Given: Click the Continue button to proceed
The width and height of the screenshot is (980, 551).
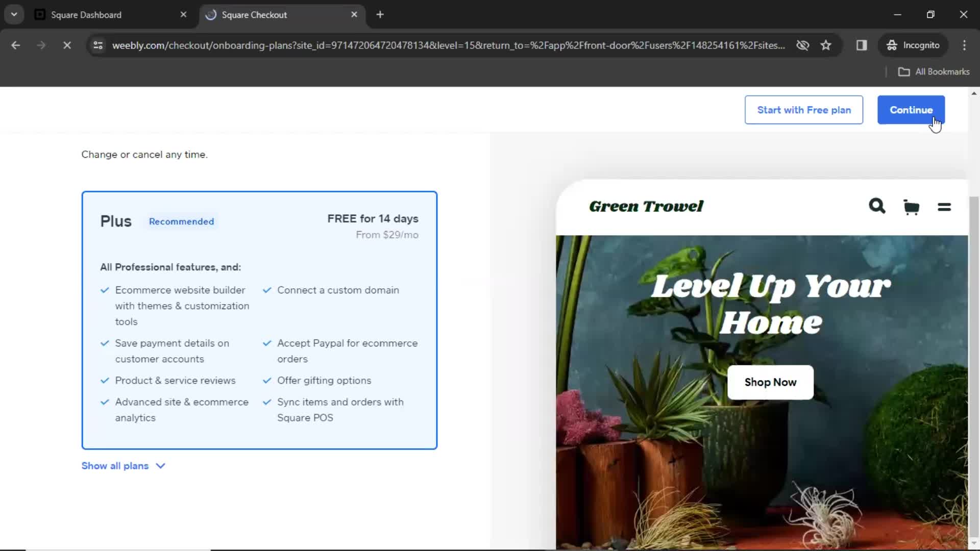Looking at the screenshot, I should (911, 110).
